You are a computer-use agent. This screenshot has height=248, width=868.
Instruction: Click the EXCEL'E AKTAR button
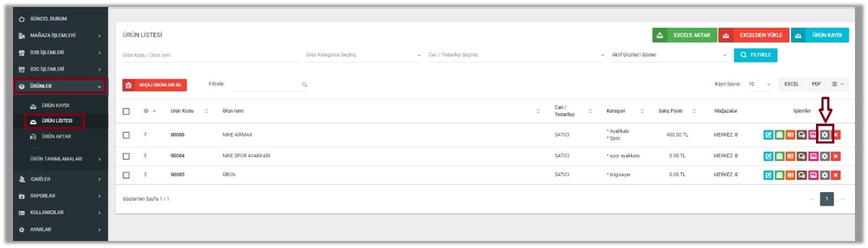click(685, 35)
